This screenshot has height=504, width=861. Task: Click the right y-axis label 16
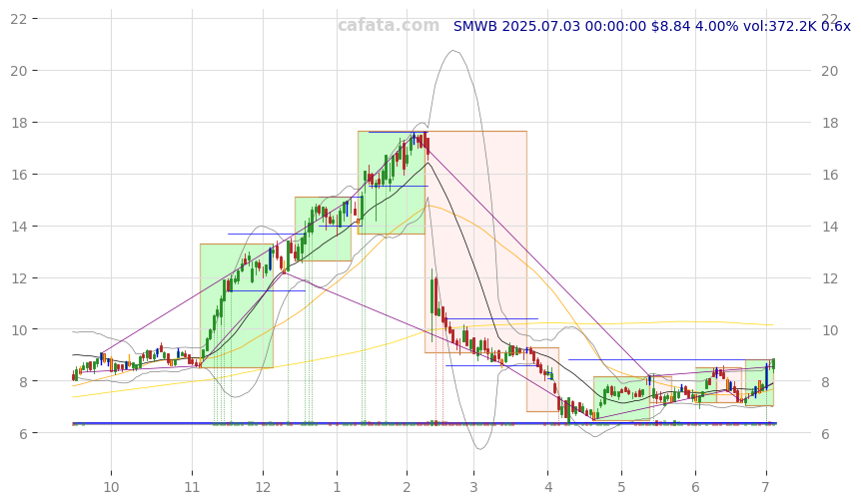830,175
